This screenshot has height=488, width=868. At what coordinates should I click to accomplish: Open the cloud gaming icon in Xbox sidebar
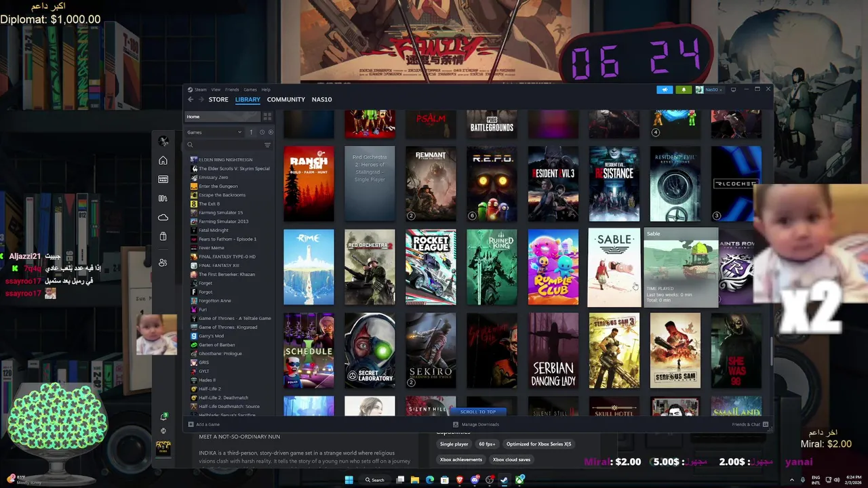point(163,218)
